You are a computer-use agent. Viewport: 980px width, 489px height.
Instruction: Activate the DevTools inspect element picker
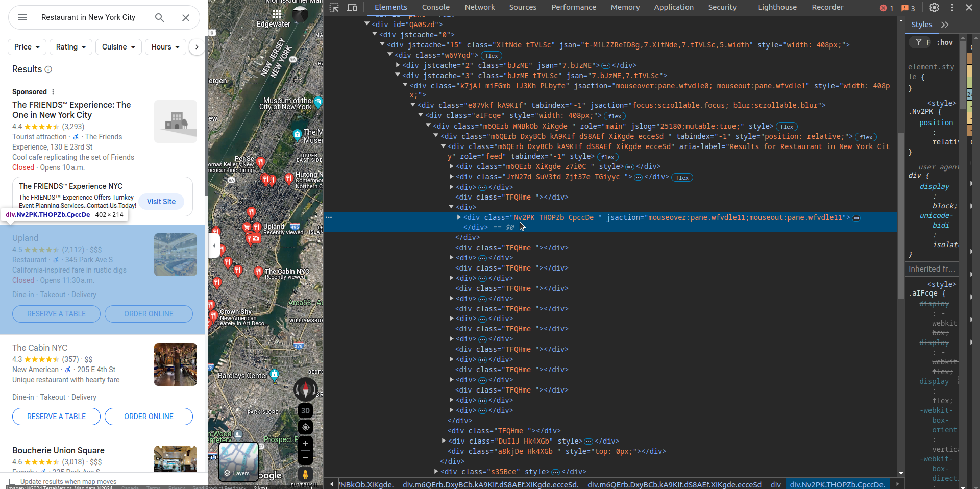(334, 7)
